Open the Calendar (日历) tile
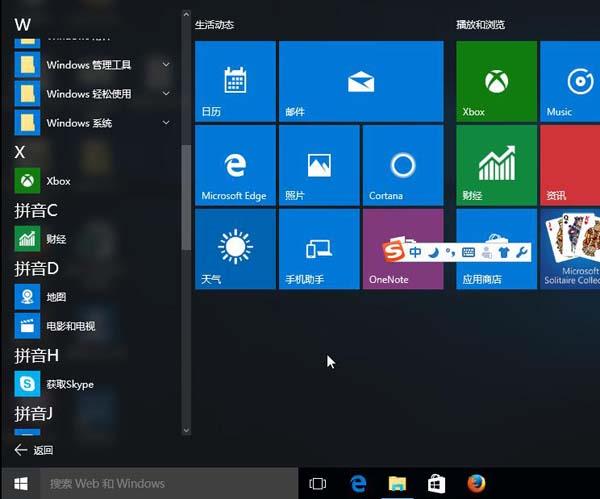This screenshot has width=600, height=499. point(235,82)
